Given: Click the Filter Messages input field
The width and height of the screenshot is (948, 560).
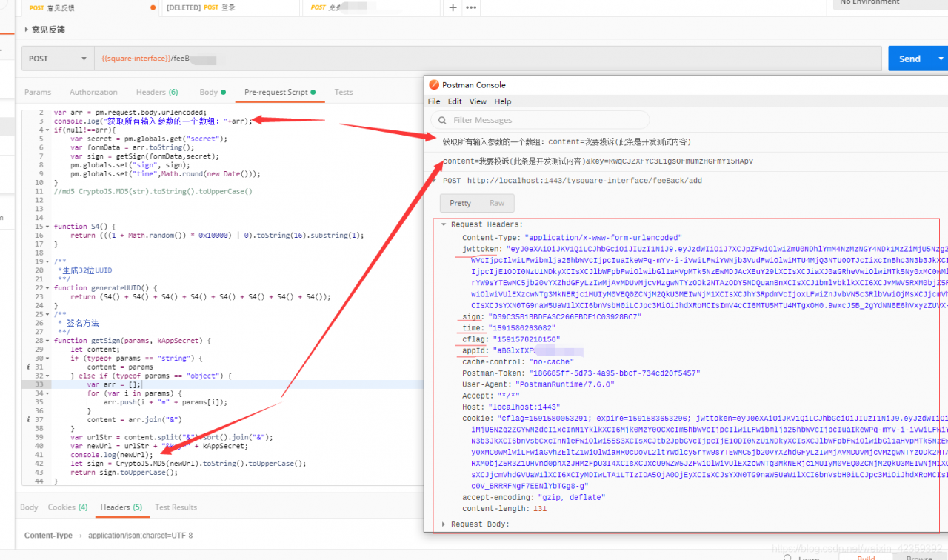Looking at the screenshot, I should 541,120.
